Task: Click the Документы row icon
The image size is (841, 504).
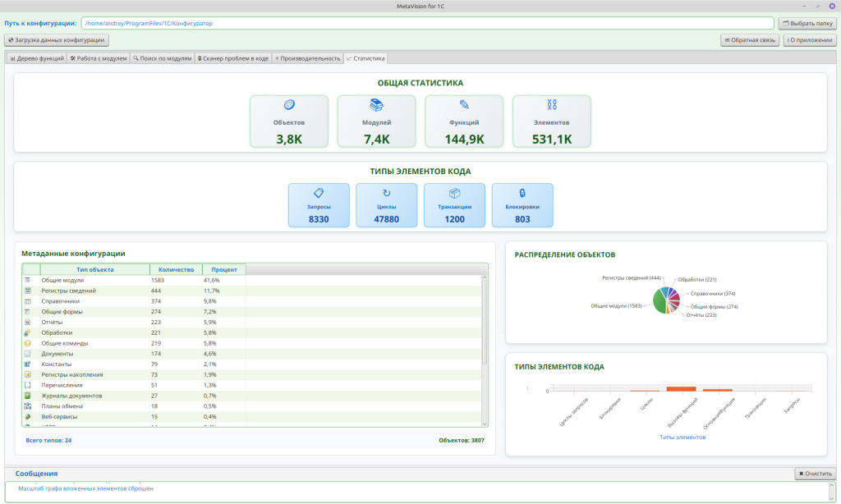Action: 27,354
